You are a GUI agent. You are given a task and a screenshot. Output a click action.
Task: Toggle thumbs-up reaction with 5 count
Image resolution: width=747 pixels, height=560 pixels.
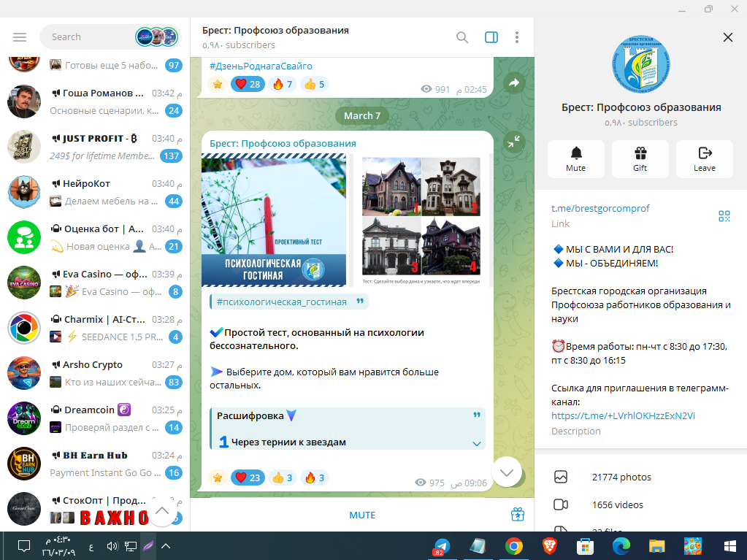tap(315, 84)
